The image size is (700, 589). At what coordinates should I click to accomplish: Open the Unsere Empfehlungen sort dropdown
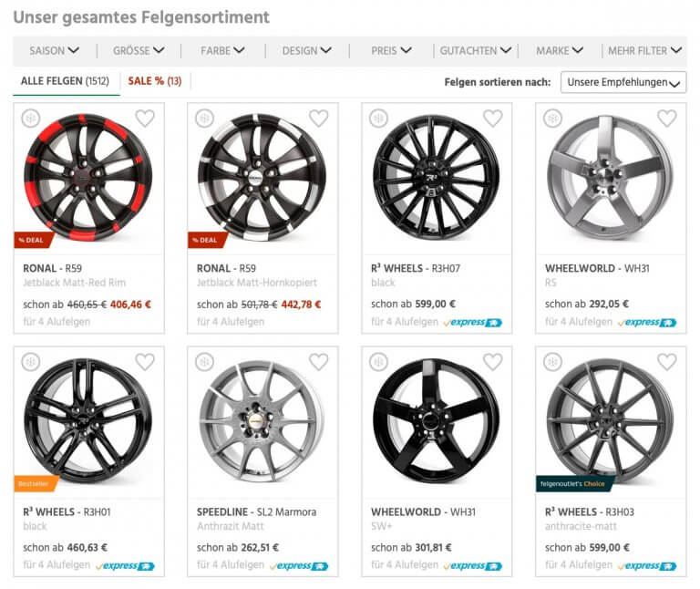tap(623, 82)
